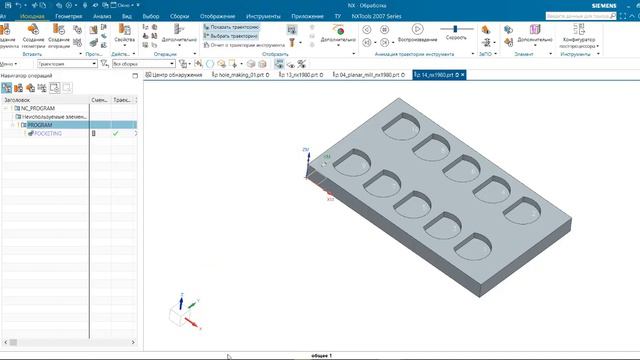Adjust the Speed (Скорость) slider handle
This screenshot has height=360, width=640.
pos(456,29)
